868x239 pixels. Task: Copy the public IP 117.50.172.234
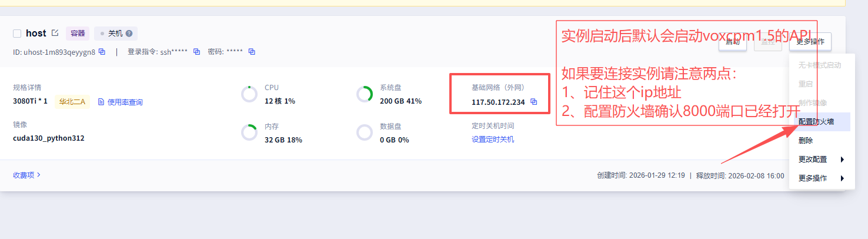point(534,102)
